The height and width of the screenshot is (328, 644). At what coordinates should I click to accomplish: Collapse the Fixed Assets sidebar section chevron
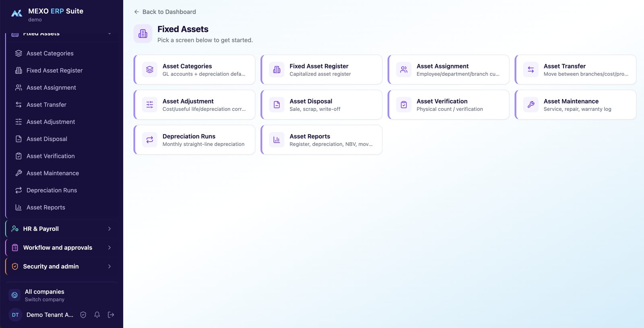(x=109, y=33)
